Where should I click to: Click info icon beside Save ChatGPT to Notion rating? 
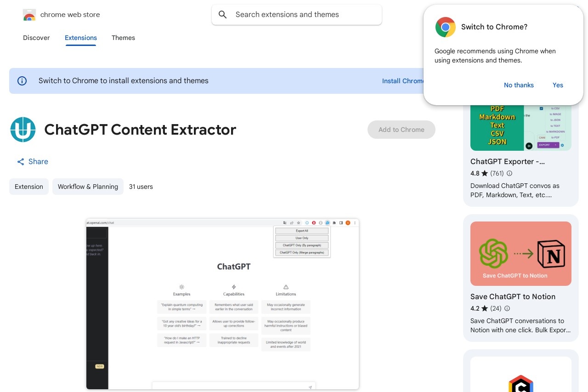(507, 308)
